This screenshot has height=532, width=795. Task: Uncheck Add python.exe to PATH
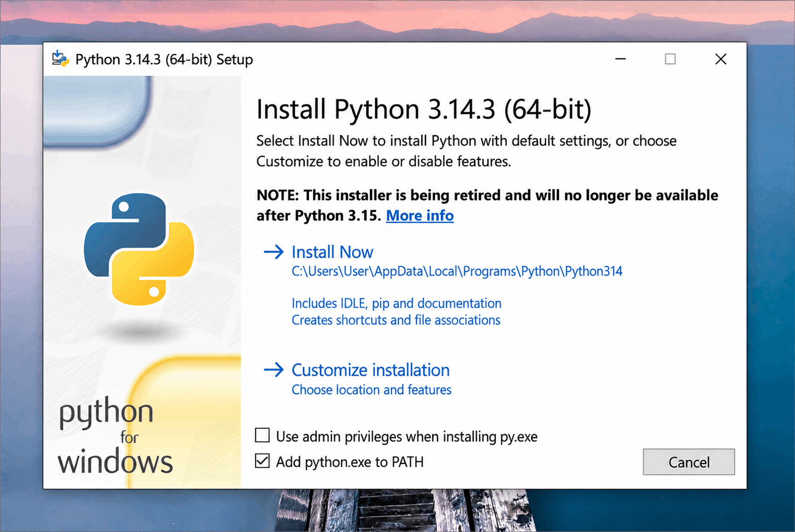[262, 461]
